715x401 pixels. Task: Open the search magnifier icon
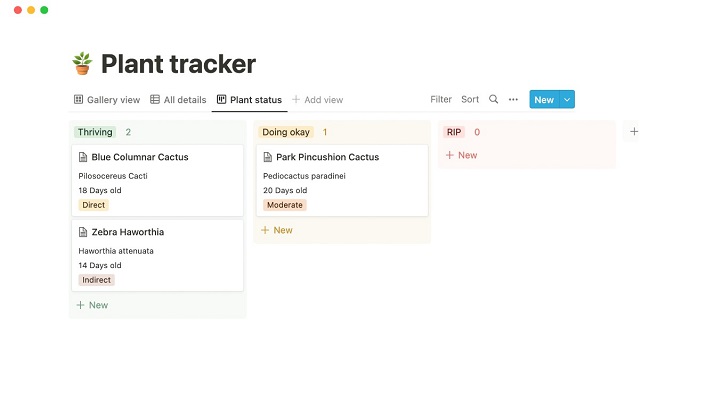pyautogui.click(x=493, y=100)
